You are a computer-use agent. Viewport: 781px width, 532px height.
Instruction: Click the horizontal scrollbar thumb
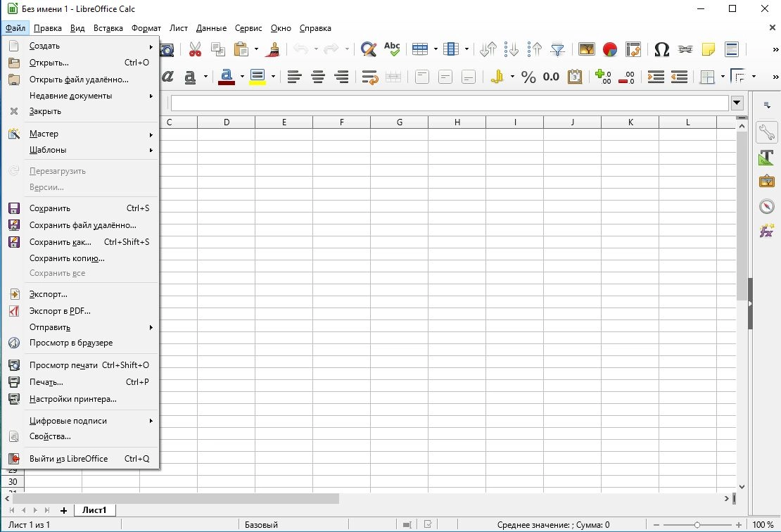pos(176,499)
